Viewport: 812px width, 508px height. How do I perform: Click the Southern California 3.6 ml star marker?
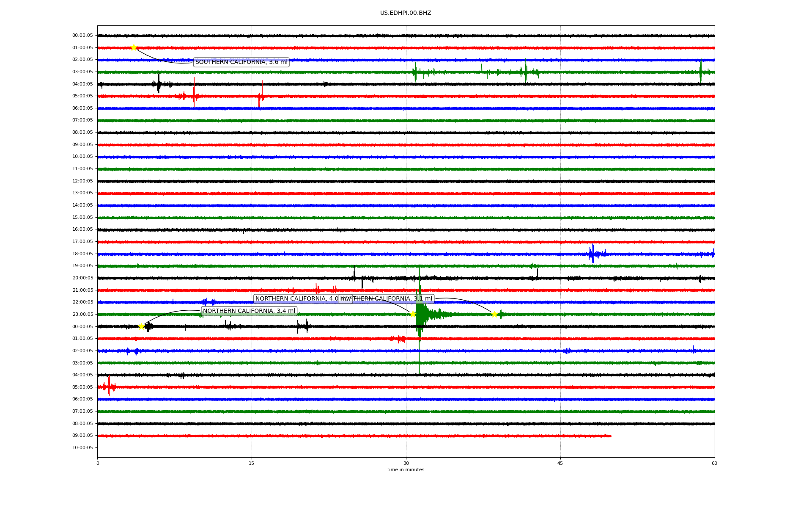click(x=134, y=47)
